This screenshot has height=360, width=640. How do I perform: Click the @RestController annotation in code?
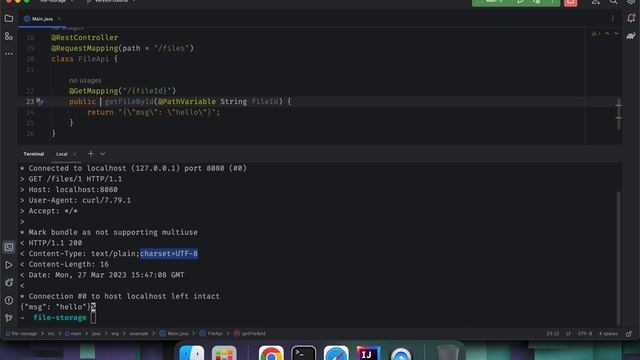[84, 38]
